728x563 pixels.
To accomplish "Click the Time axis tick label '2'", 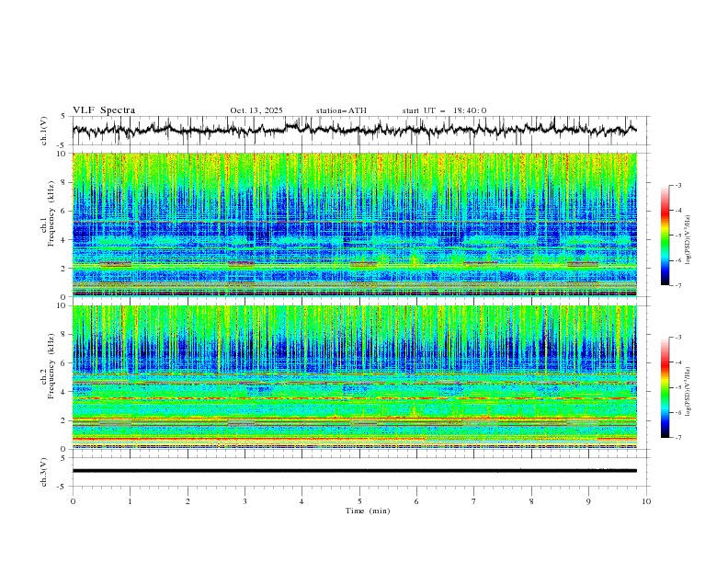I will pyautogui.click(x=188, y=501).
